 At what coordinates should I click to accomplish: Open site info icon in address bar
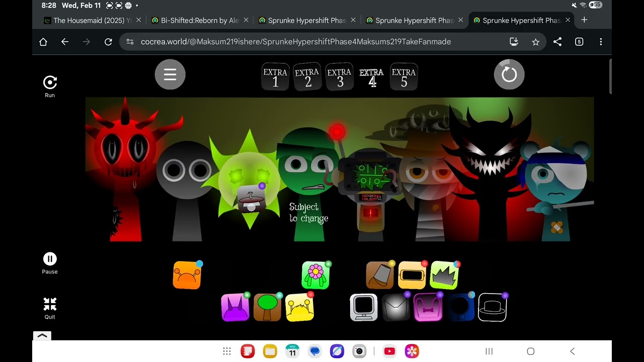point(130,42)
